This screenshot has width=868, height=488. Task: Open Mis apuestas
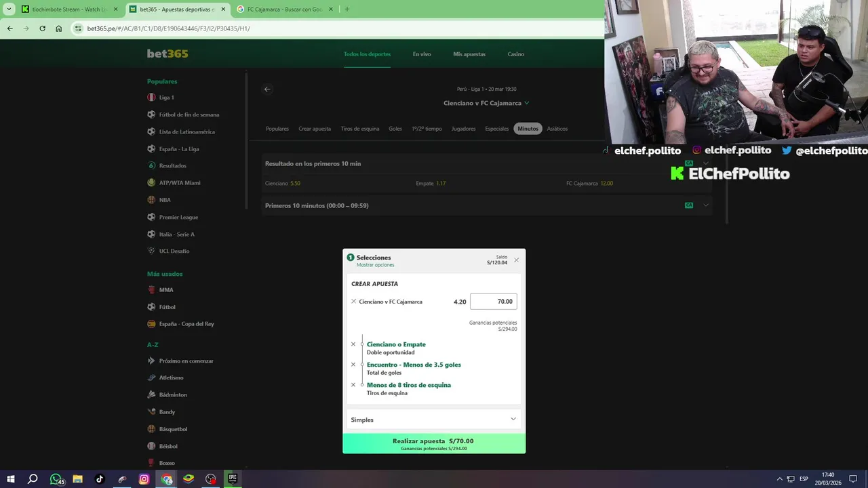click(469, 54)
